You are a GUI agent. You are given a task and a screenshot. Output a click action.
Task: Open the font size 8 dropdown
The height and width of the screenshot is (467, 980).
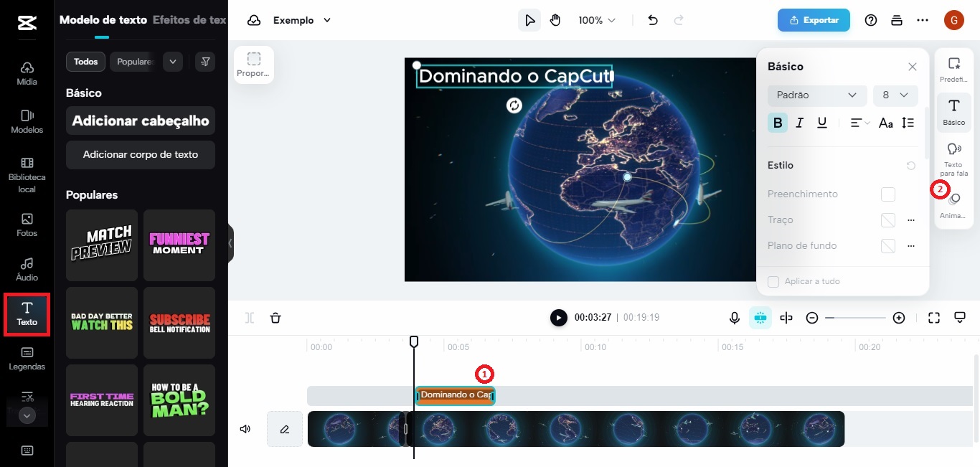tap(895, 95)
